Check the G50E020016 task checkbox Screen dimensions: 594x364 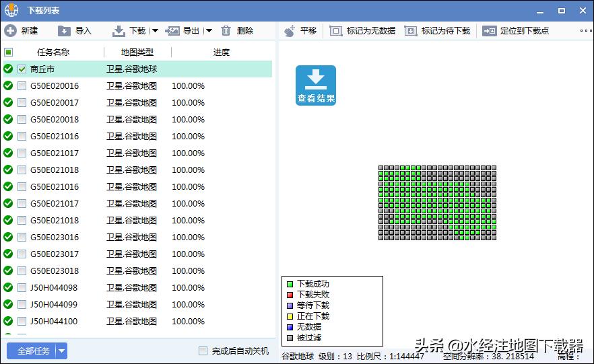point(22,86)
